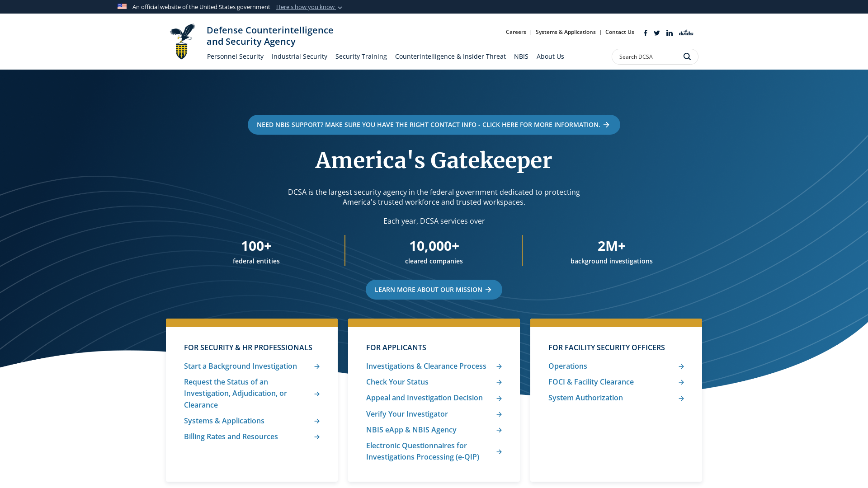868x488 pixels.
Task: Open Counterintelligence & Insider Threat menu
Action: [x=450, y=56]
